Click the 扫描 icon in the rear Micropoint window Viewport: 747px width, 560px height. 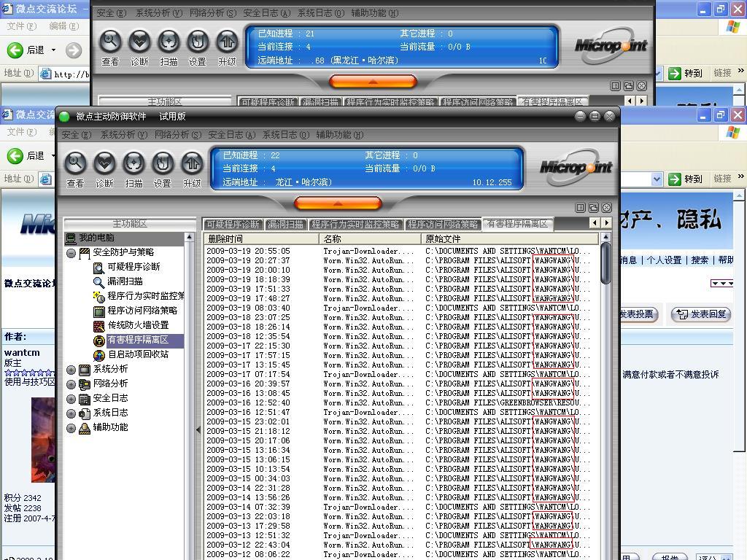point(169,42)
